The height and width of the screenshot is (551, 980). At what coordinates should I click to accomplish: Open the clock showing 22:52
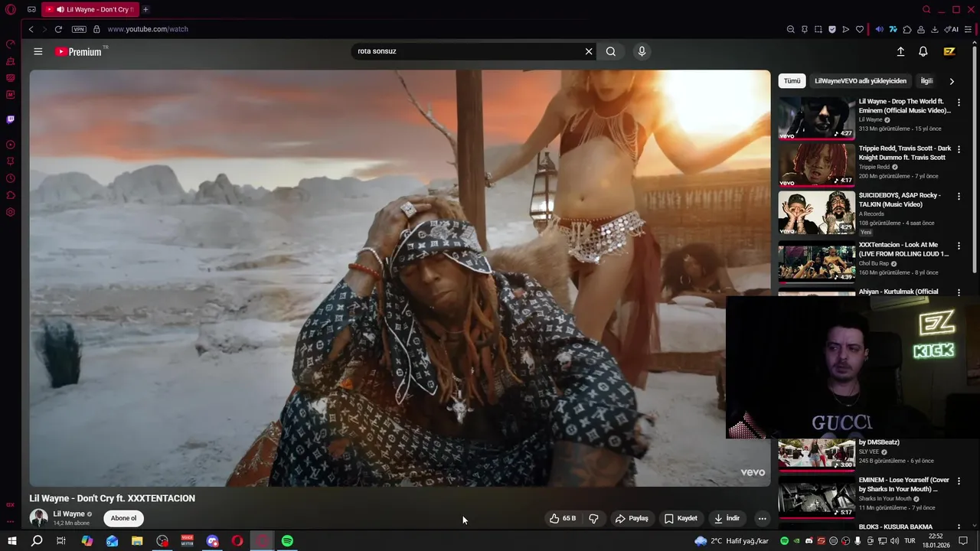click(936, 541)
